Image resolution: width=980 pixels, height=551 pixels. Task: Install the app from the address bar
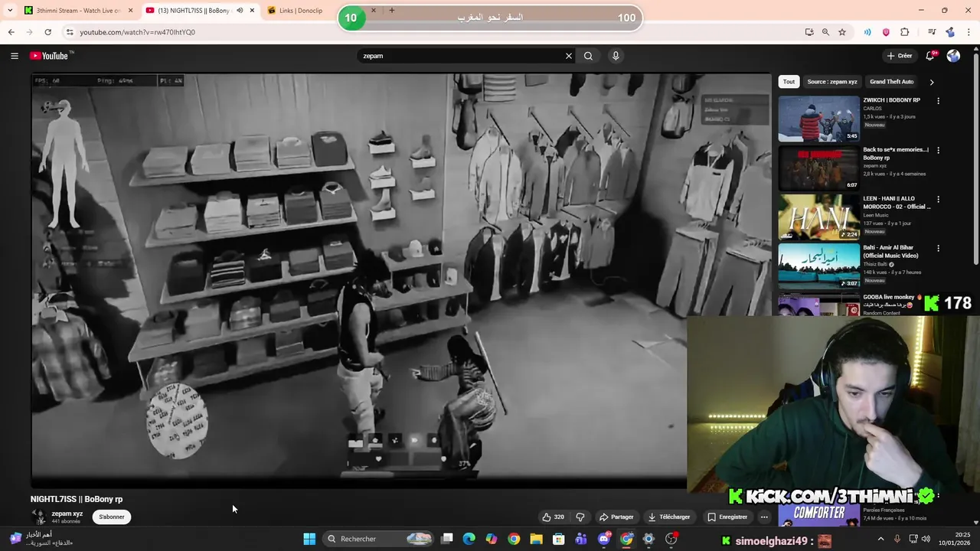point(809,32)
